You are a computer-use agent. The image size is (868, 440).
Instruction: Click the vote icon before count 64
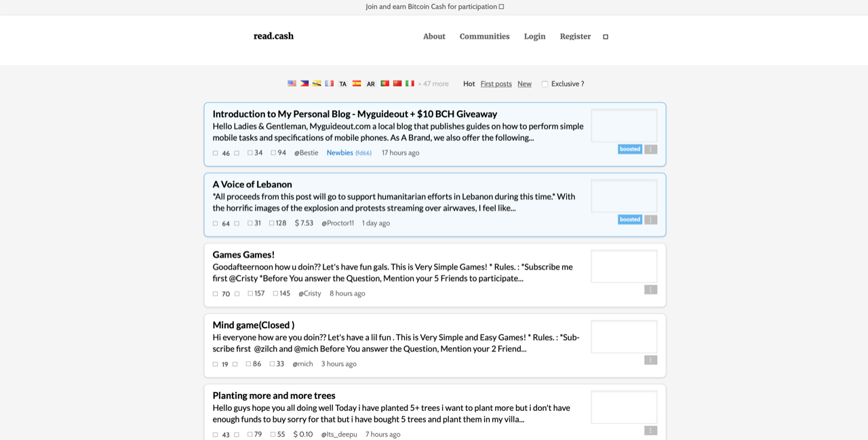click(216, 224)
